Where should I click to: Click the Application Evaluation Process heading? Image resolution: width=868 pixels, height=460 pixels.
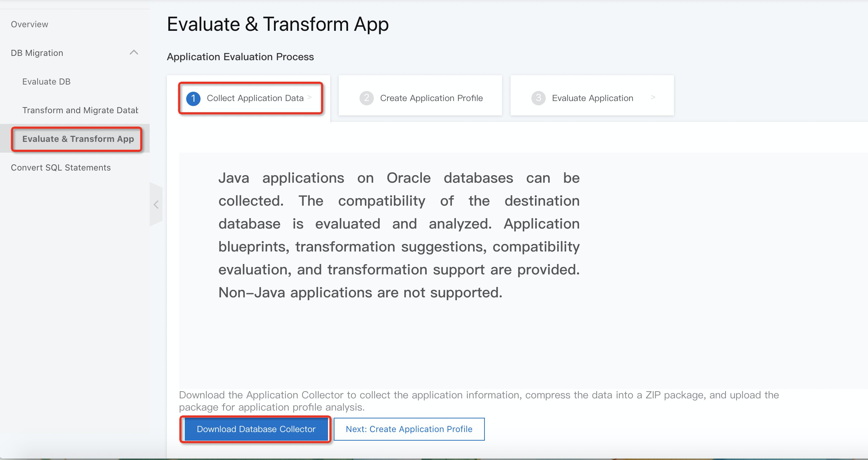click(240, 57)
